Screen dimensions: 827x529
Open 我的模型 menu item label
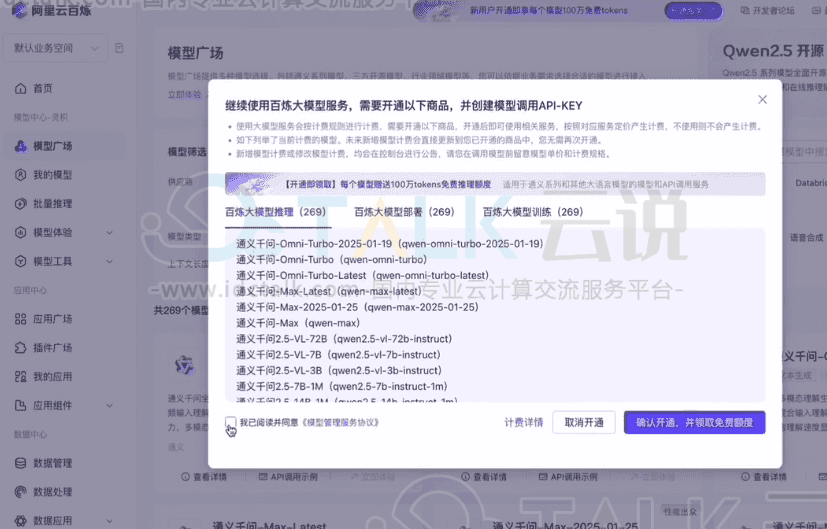coord(53,175)
